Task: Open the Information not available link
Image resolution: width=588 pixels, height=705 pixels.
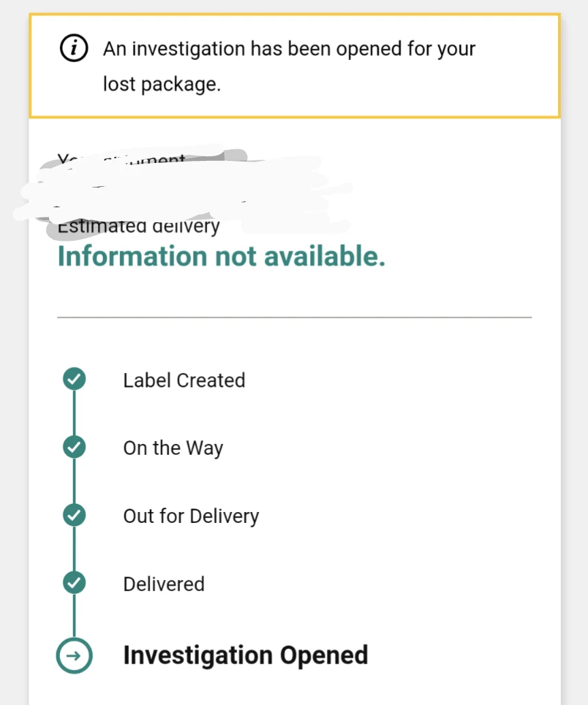Action: click(221, 257)
